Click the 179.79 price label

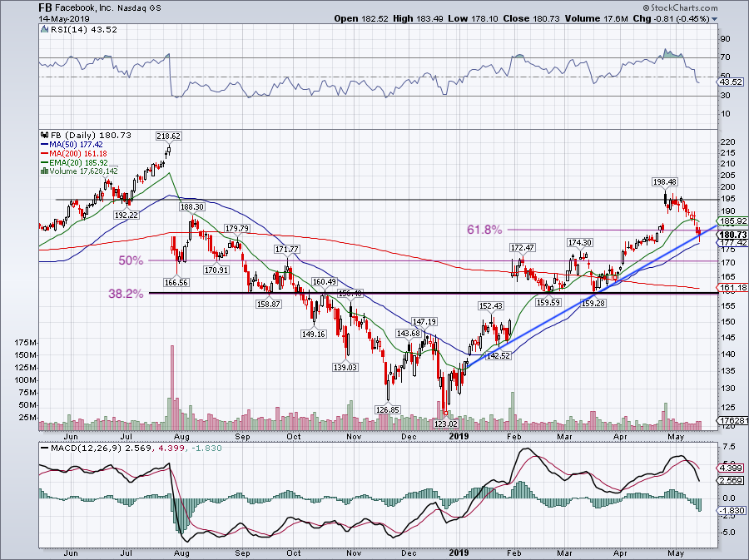pyautogui.click(x=237, y=228)
